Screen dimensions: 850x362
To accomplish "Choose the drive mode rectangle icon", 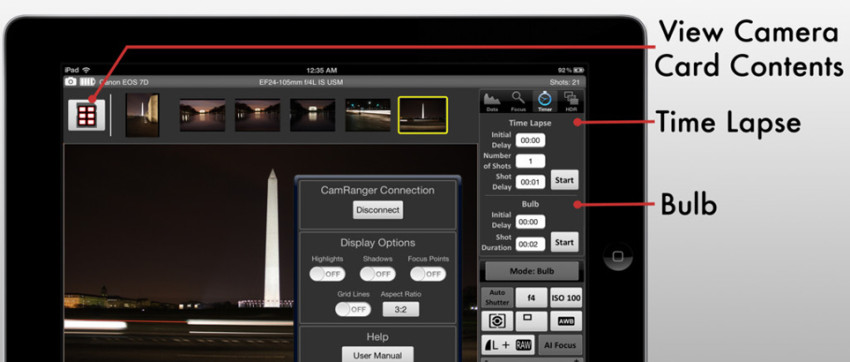I will coord(531,321).
